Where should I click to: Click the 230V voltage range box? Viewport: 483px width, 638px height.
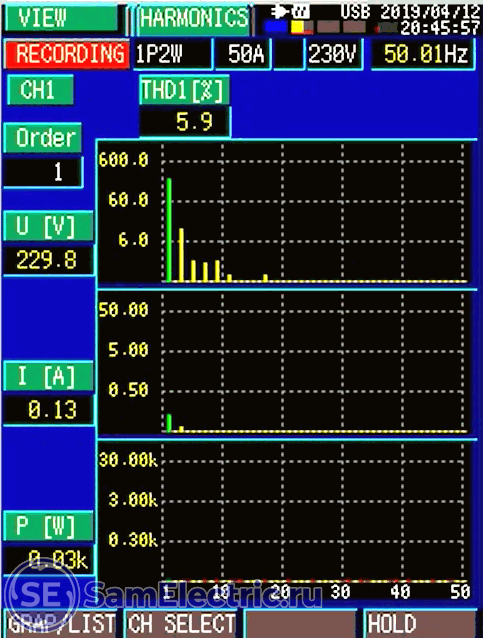[x=333, y=54]
